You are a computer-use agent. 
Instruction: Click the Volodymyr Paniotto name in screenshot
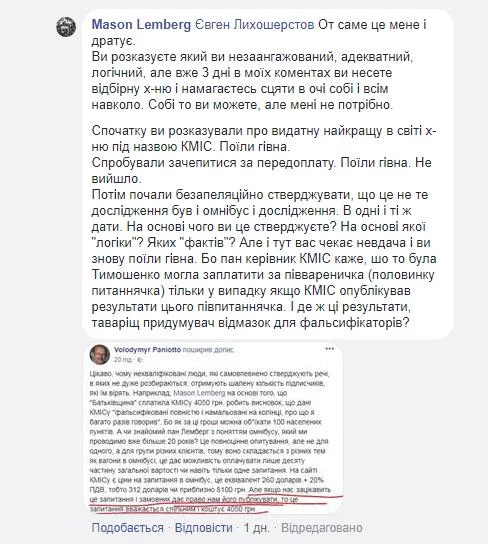(x=147, y=350)
